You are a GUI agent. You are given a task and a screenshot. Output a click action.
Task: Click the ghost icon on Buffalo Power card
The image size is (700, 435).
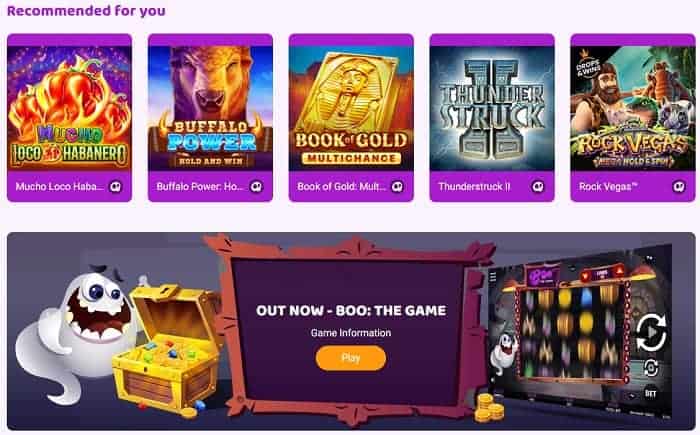coord(256,187)
